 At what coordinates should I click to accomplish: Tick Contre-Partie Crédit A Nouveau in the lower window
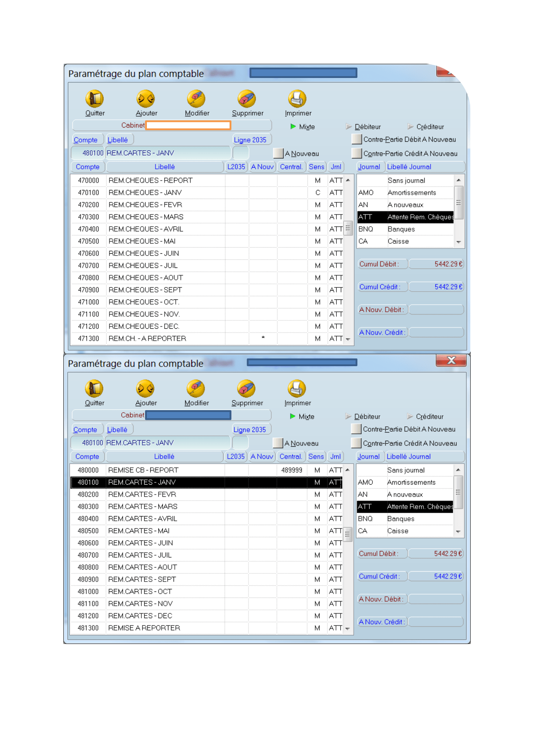[x=356, y=443]
